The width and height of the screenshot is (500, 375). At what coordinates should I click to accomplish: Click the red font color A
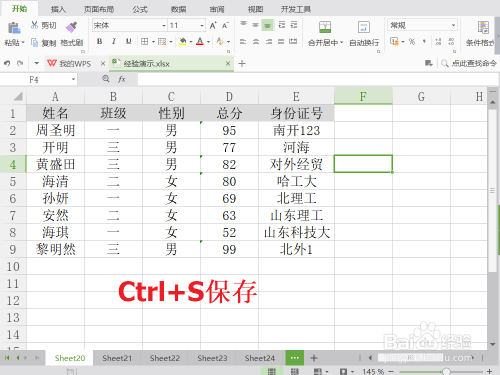(x=200, y=42)
